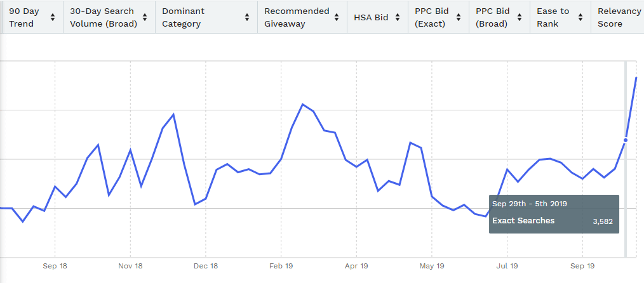Click the February 2019 peak on line

[x=303, y=104]
